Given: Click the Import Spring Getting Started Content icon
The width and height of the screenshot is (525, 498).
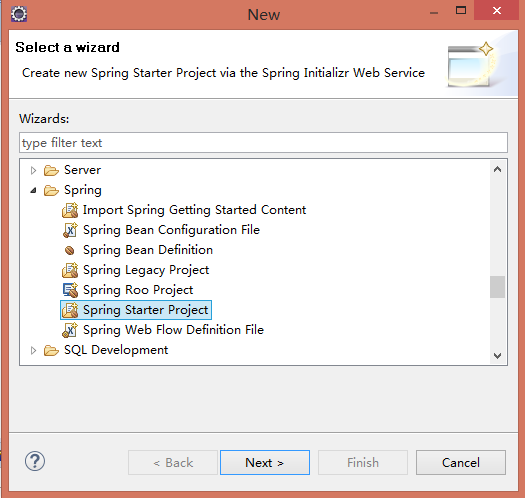Looking at the screenshot, I should 70,210.
